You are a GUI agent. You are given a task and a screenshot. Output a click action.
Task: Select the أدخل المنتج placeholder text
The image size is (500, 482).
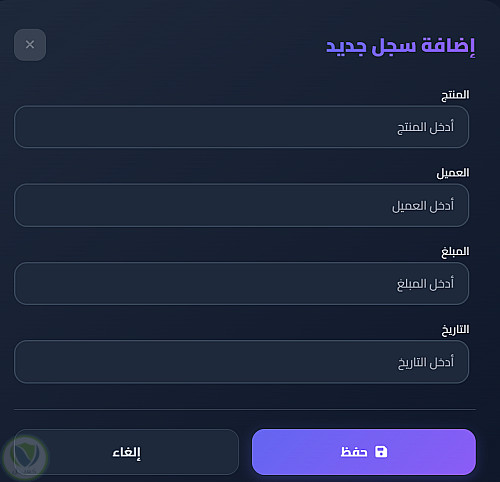(425, 127)
